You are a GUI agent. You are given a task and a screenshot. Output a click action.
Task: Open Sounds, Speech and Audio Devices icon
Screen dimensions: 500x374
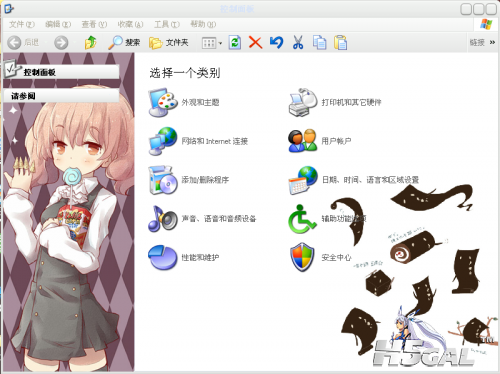click(x=163, y=219)
